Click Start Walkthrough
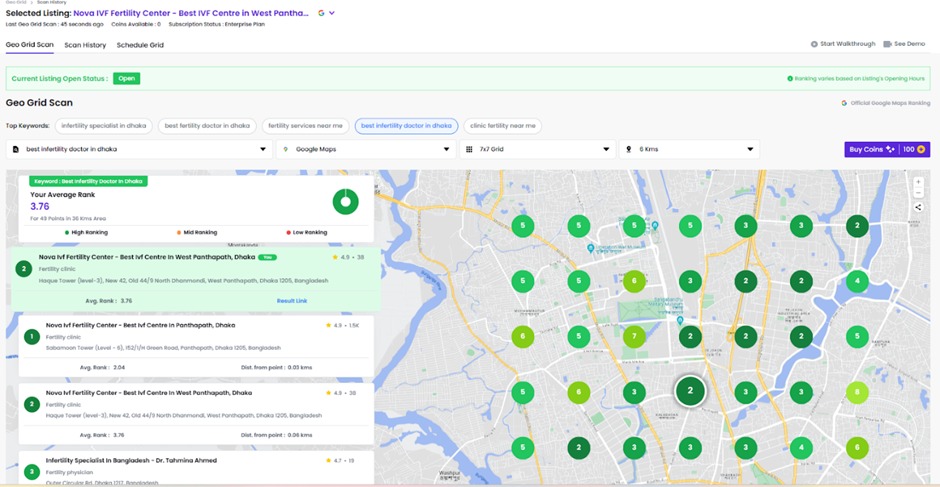Viewport: 940px width, 487px height. (843, 44)
